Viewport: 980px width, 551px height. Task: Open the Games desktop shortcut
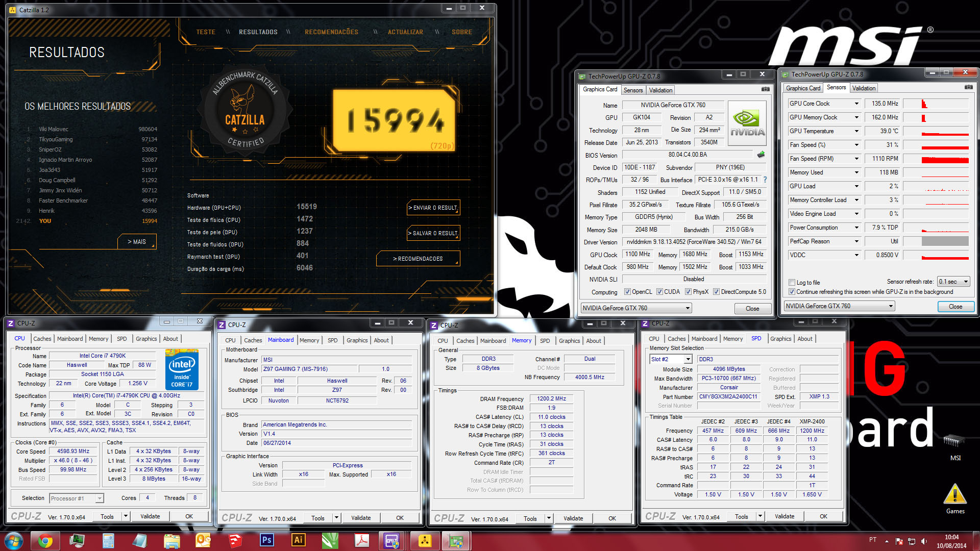click(x=955, y=499)
